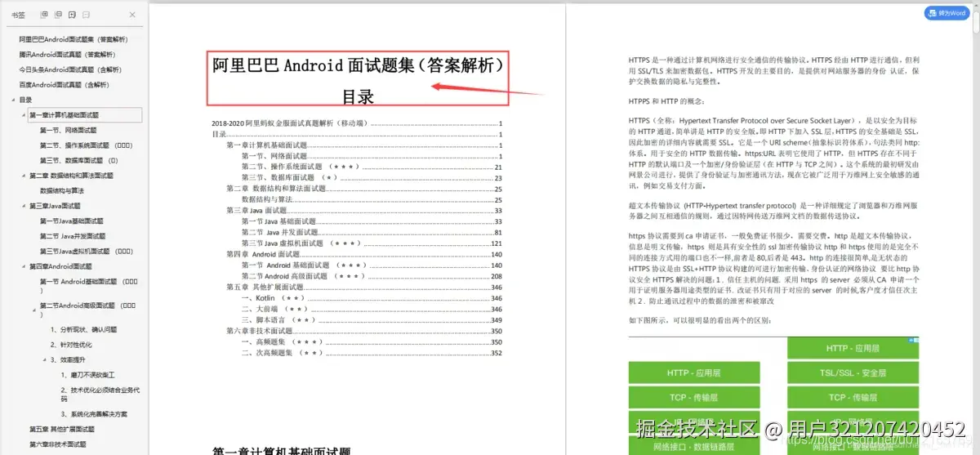The height and width of the screenshot is (455, 980).
Task: Click TOC entry 二、次高频题集 page 352
Action: pos(372,353)
